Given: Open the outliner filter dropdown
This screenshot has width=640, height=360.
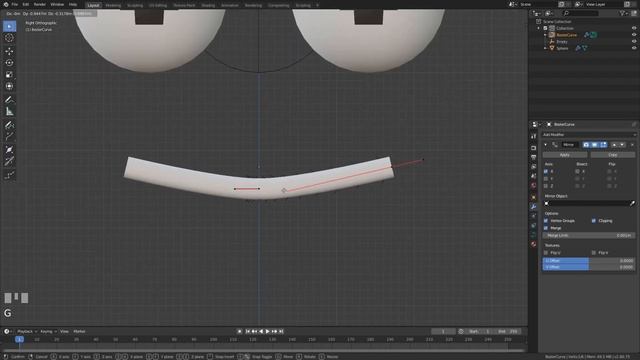Looking at the screenshot, I should coord(623,13).
